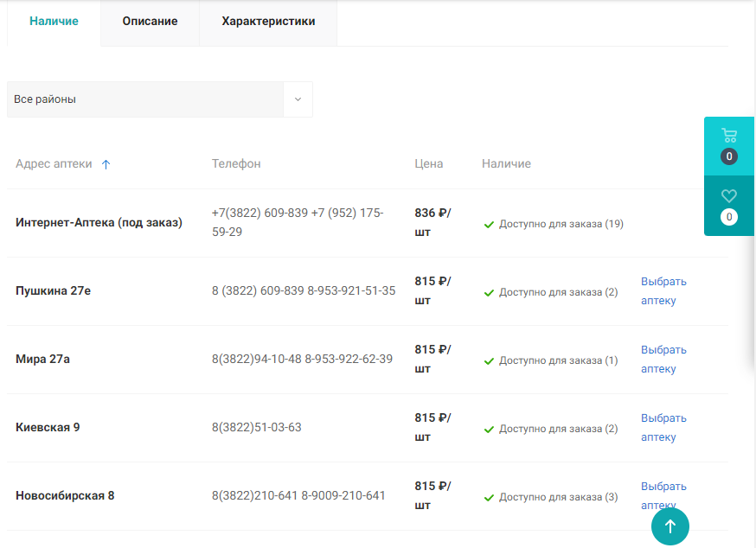Viewport: 756px width, 548px height.
Task: Click the Новосибирская 8 pharmacy address
Action: pyautogui.click(x=65, y=496)
